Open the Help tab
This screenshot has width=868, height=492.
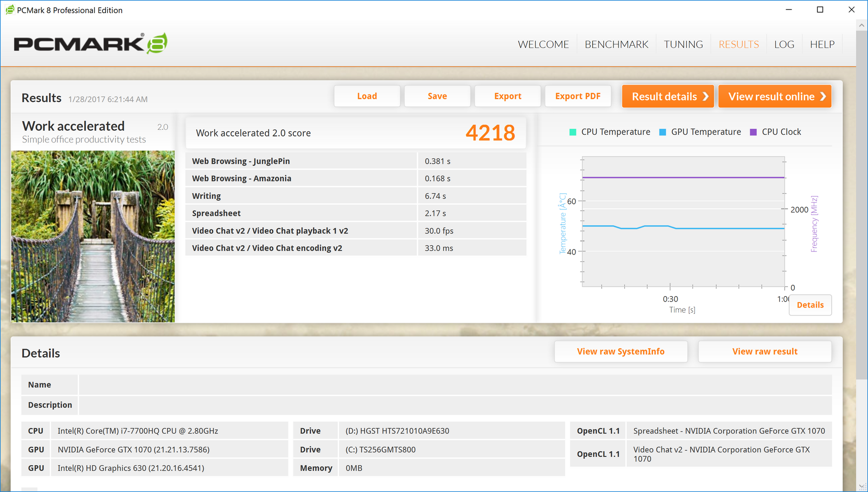822,44
